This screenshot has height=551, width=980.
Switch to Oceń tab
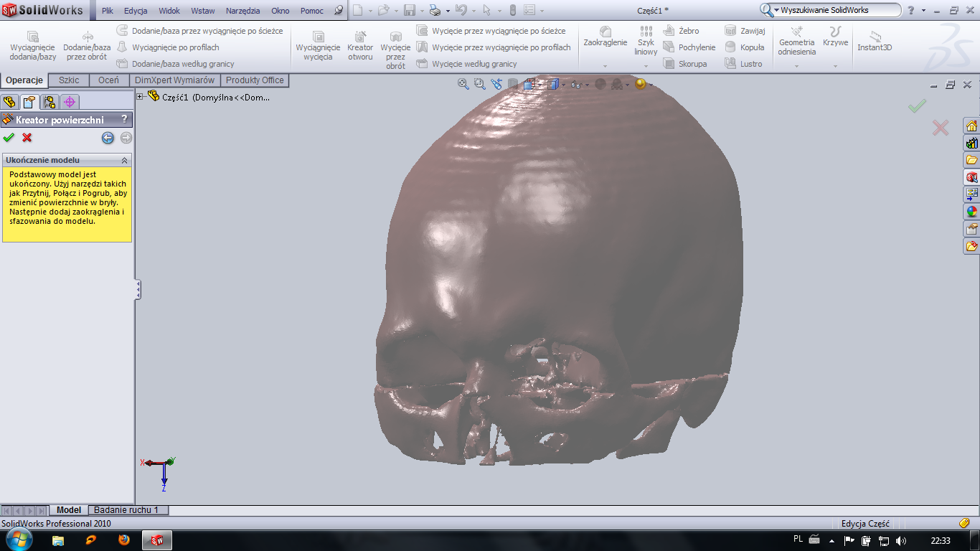(x=109, y=80)
